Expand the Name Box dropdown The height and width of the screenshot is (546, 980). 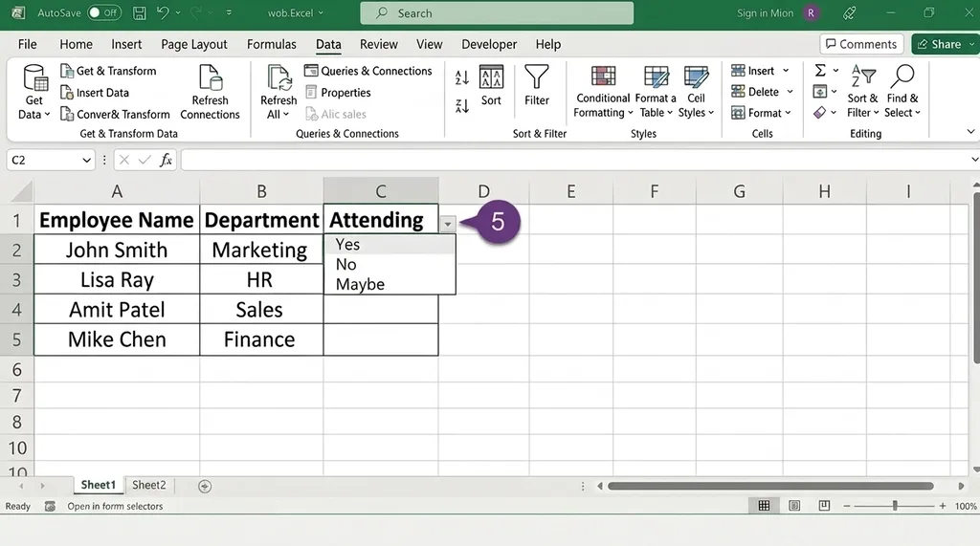point(86,160)
